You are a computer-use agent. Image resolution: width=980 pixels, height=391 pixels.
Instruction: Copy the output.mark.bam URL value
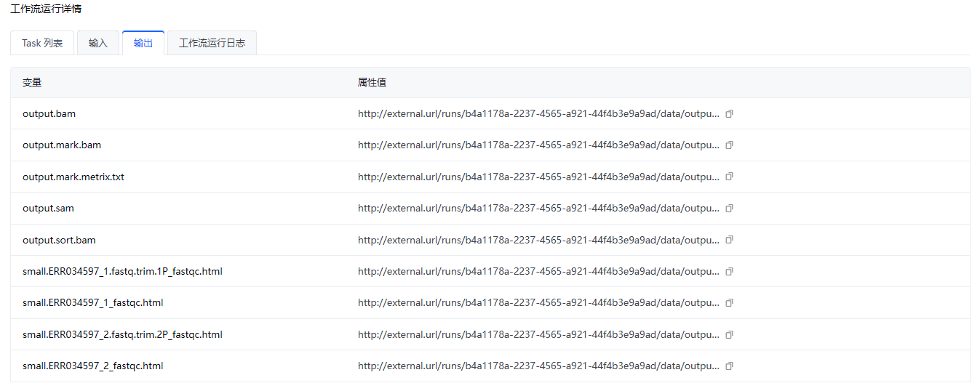(730, 145)
